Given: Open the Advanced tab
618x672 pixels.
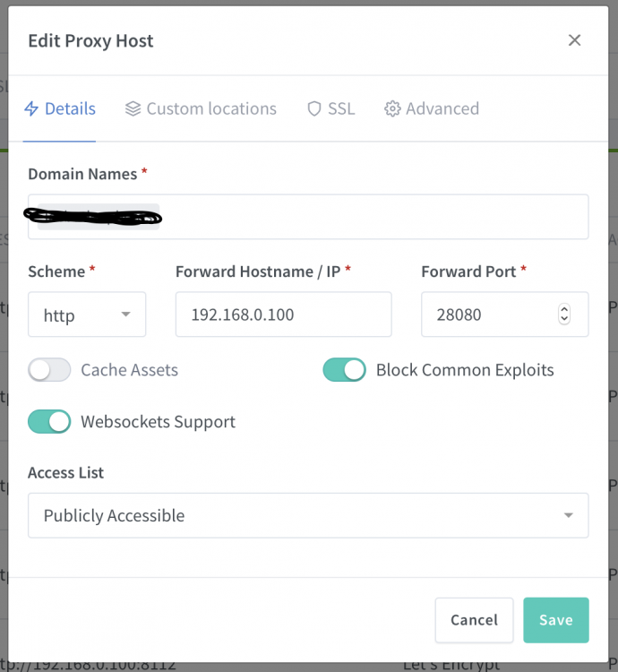Looking at the screenshot, I should point(432,108).
